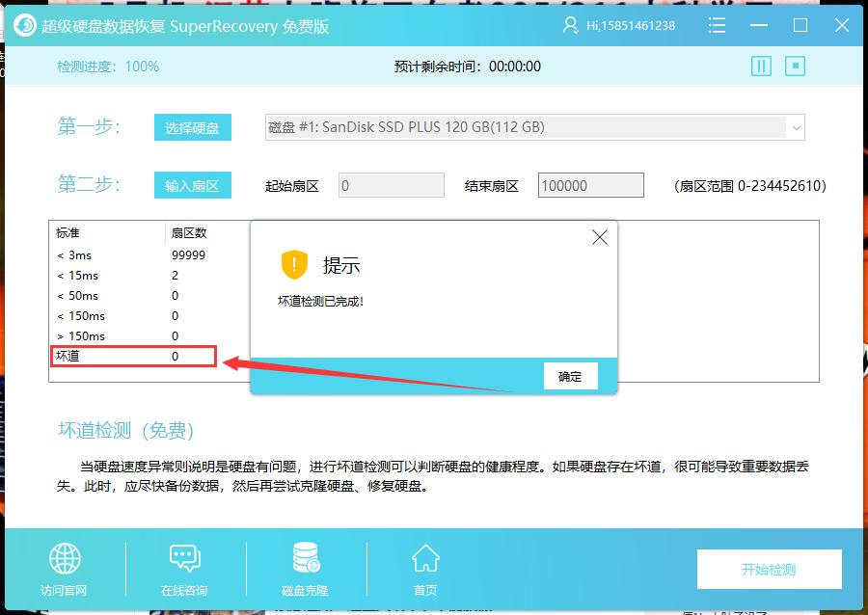The image size is (868, 615).
Task: Click the 起始扇区 input field
Action: click(391, 184)
